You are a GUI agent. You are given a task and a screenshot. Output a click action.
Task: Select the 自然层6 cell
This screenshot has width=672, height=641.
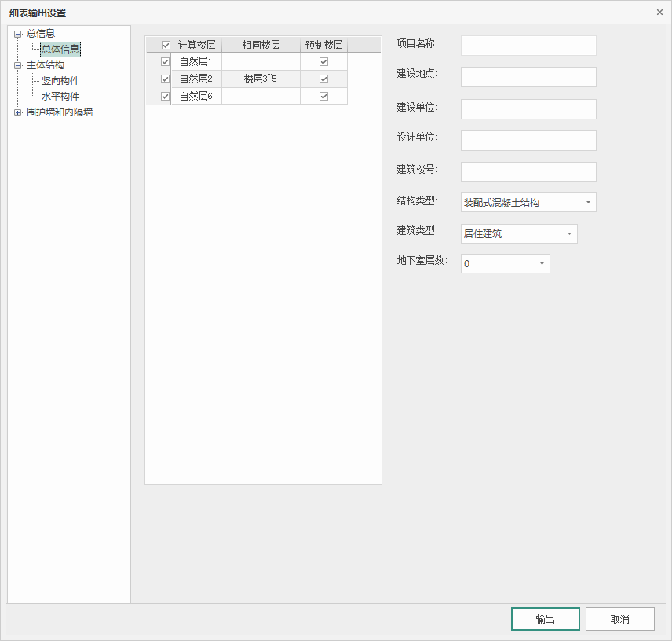point(196,96)
